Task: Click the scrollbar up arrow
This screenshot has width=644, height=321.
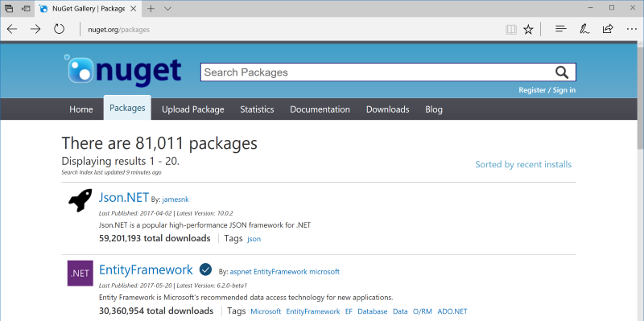Action: click(x=640, y=44)
